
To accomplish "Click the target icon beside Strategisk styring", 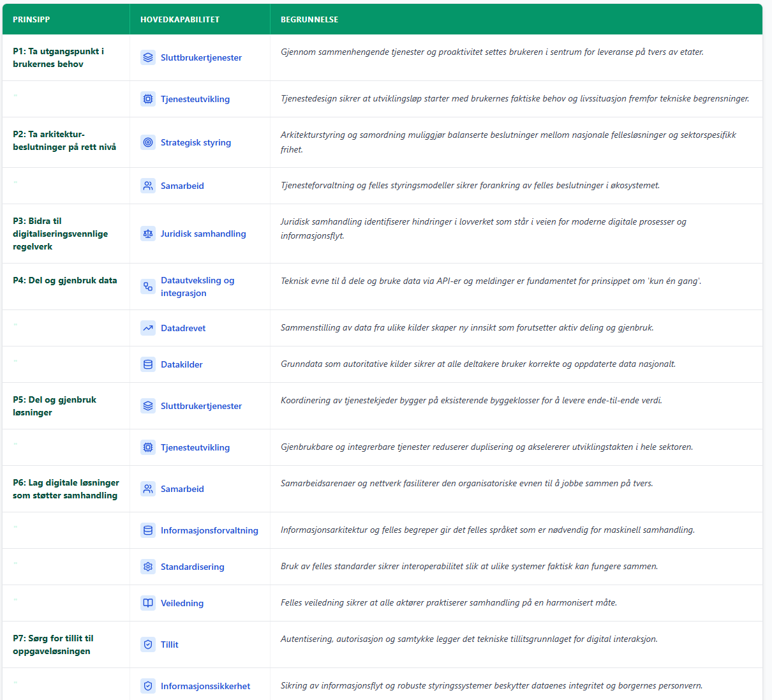I will tap(148, 142).
